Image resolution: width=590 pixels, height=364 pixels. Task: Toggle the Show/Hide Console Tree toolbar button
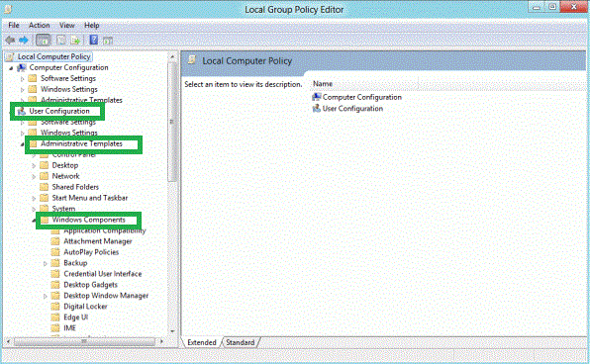coord(44,40)
